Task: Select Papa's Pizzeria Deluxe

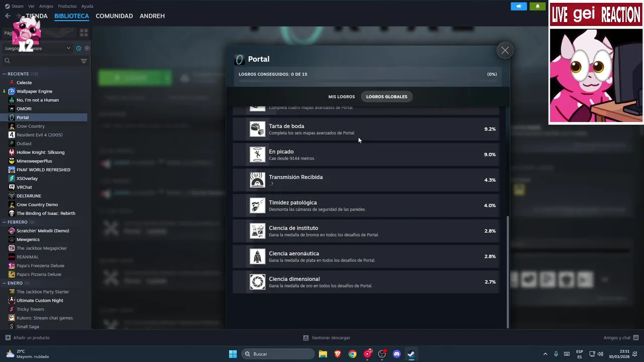Action: (x=39, y=274)
